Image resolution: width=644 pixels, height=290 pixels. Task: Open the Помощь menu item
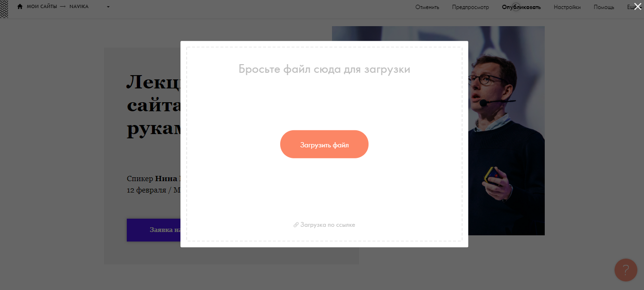604,7
